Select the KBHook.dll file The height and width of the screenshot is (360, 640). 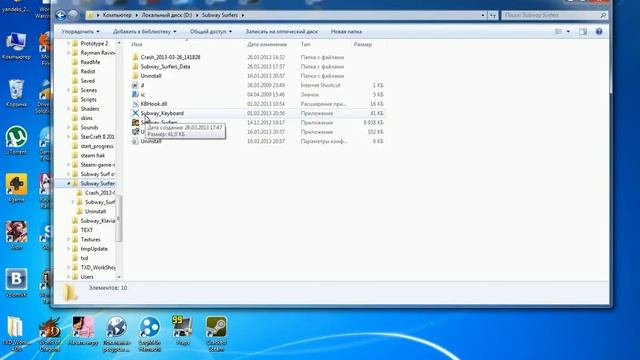[x=154, y=104]
